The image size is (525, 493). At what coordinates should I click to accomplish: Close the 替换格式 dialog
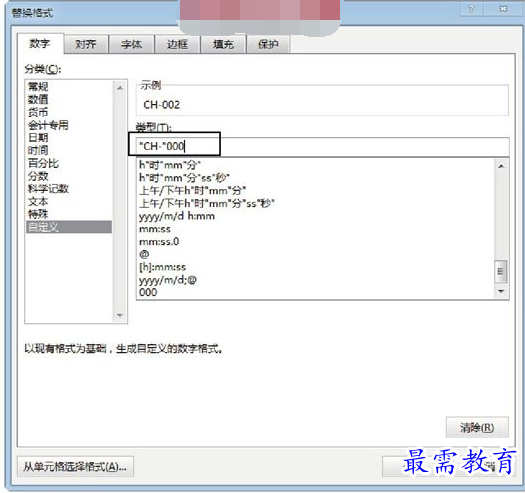coord(503,9)
